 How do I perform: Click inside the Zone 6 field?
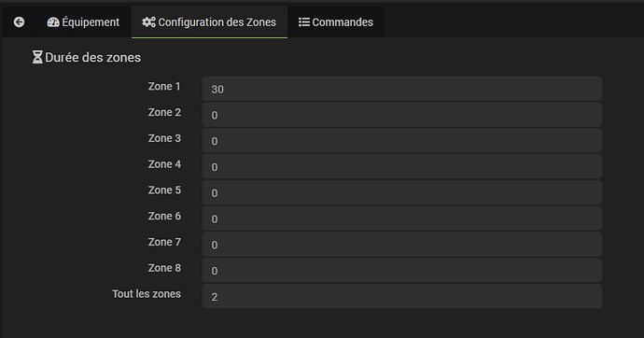(401, 218)
